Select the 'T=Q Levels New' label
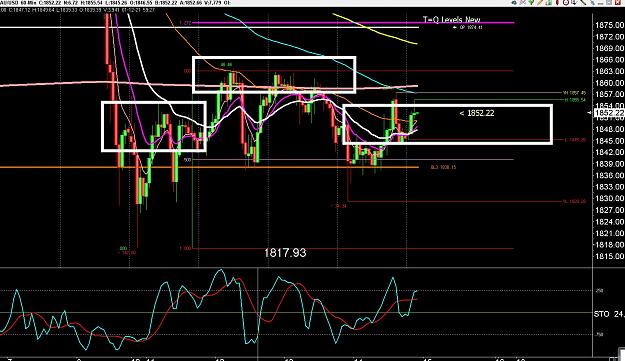625x361 pixels. [x=451, y=19]
